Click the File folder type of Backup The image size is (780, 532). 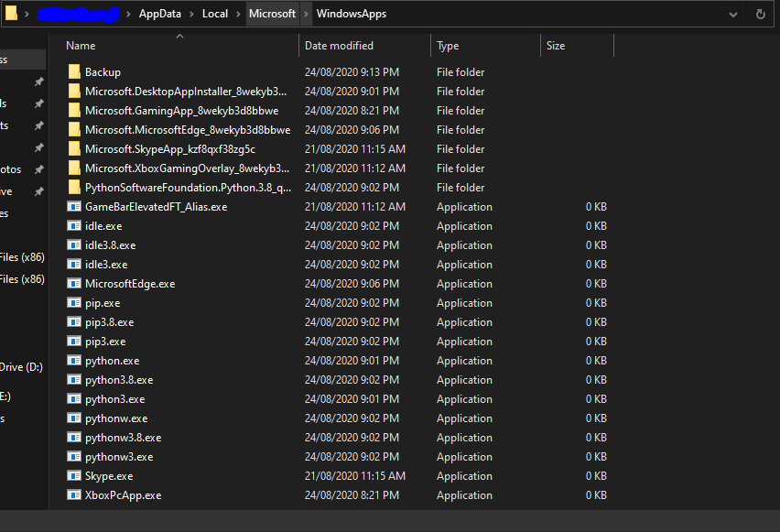tap(460, 72)
